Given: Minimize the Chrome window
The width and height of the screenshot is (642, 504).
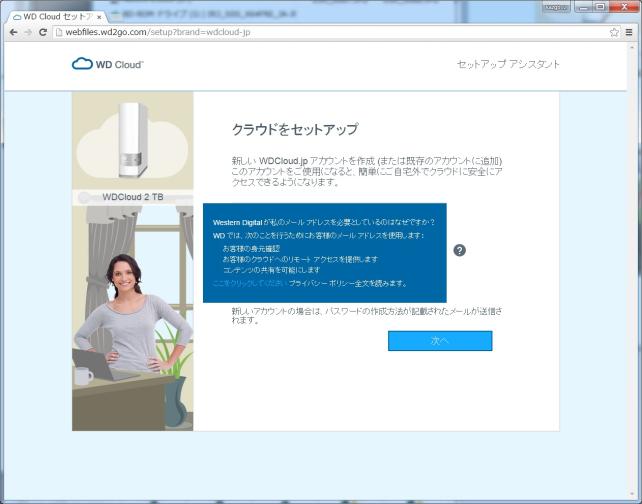Looking at the screenshot, I should coord(584,7).
